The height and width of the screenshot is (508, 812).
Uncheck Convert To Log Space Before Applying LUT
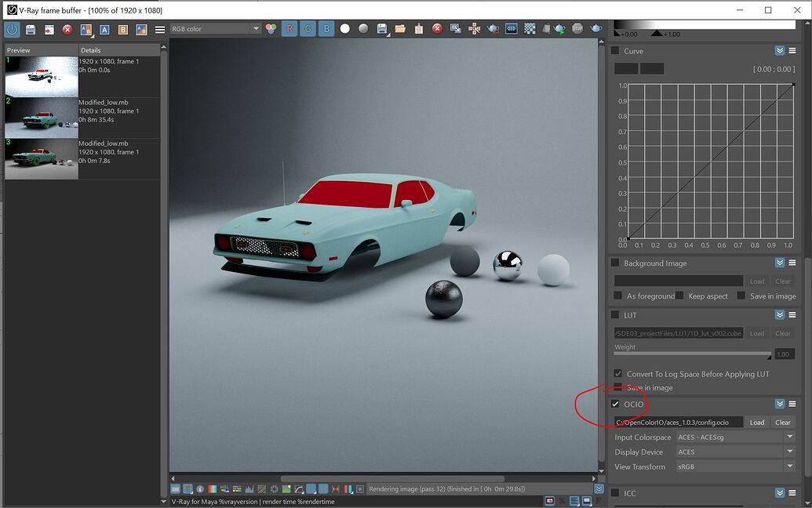click(x=617, y=373)
